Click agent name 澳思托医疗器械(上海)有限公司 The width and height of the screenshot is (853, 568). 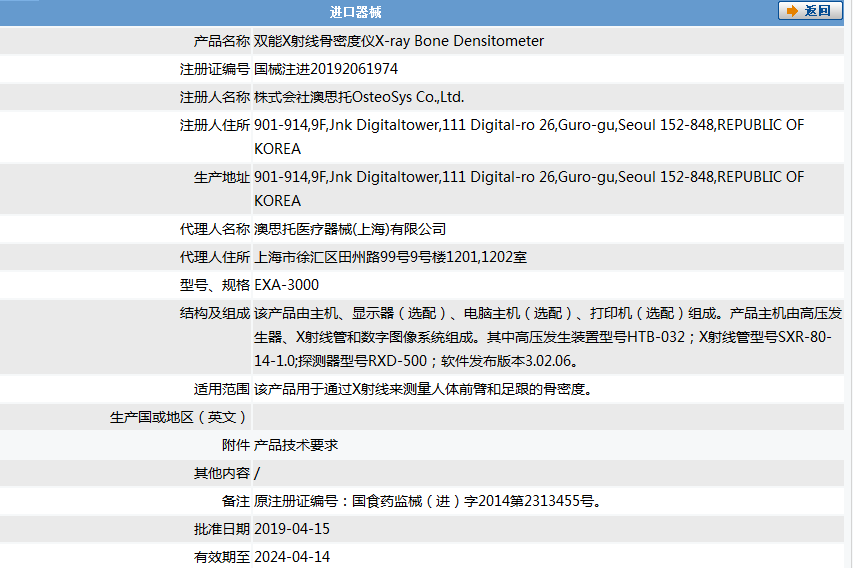(x=350, y=229)
